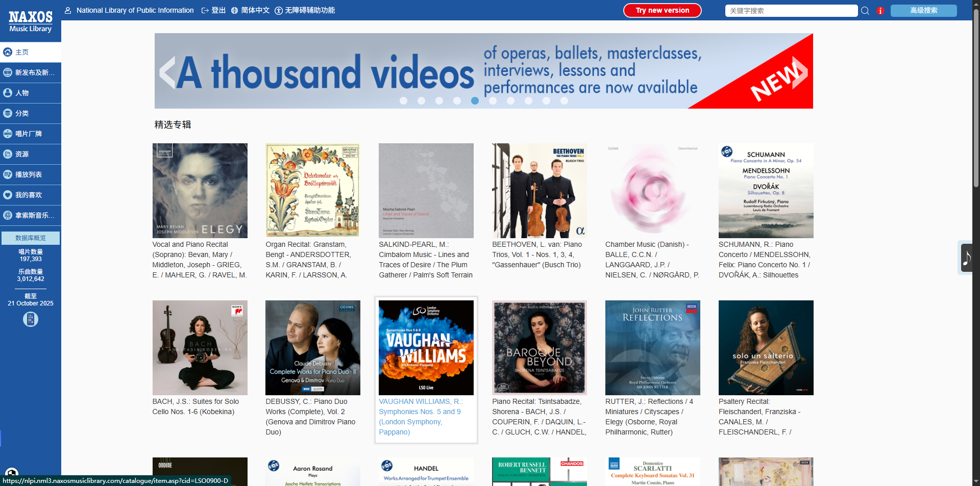Open the 唱片厂牌 sidebar item

(x=31, y=134)
